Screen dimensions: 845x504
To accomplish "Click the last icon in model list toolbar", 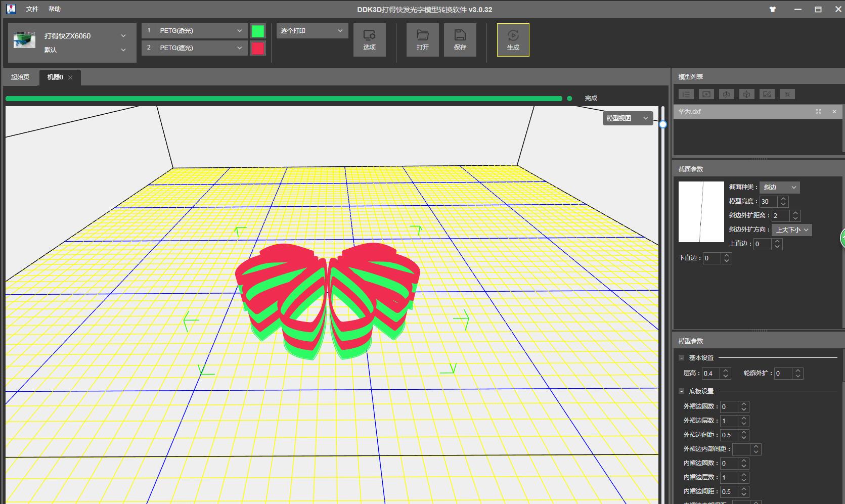I will pos(787,94).
